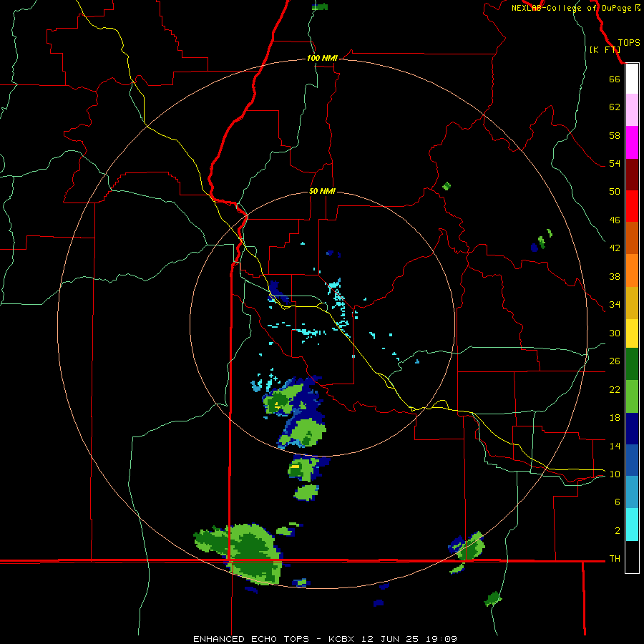The width and height of the screenshot is (644, 644).
Task: Click the legend value 10
Action: (x=615, y=474)
